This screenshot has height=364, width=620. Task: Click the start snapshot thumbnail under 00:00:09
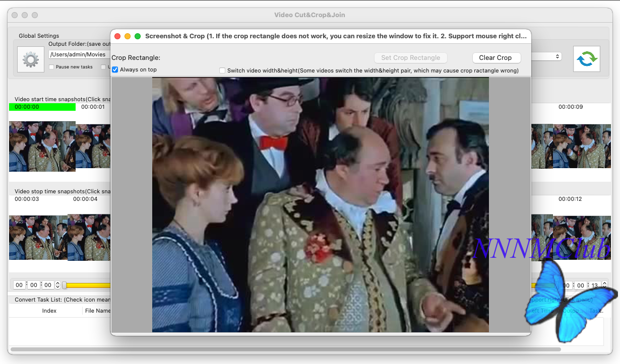582,147
